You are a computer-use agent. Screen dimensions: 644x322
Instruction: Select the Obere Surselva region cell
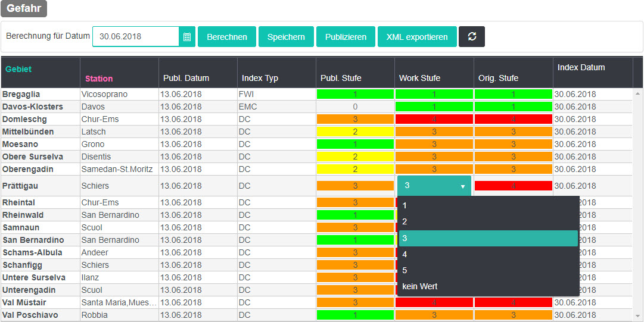[41, 157]
